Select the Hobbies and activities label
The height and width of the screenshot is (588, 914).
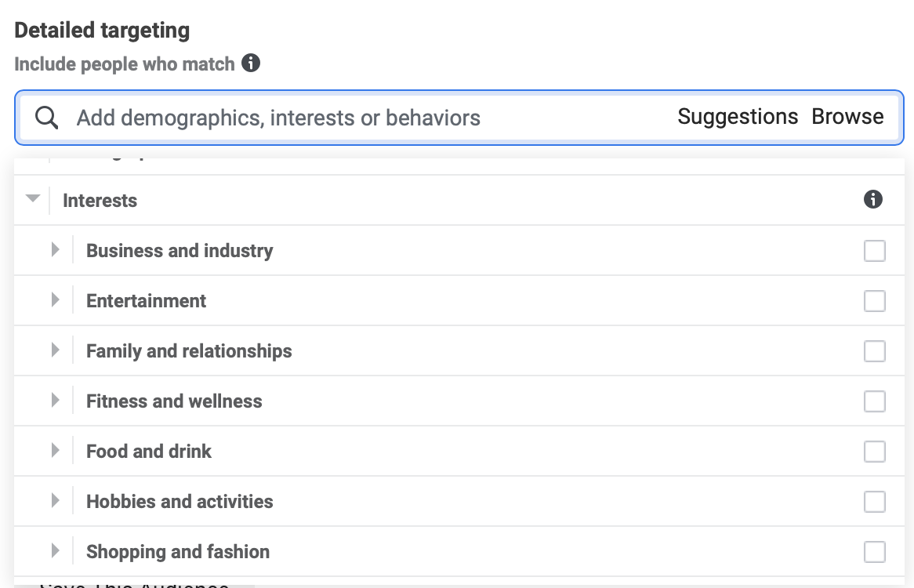180,502
